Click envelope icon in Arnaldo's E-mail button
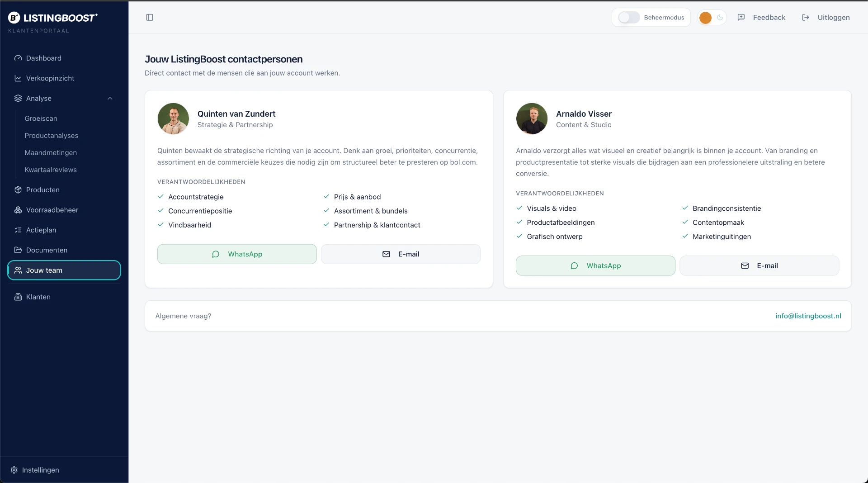 [x=745, y=266]
